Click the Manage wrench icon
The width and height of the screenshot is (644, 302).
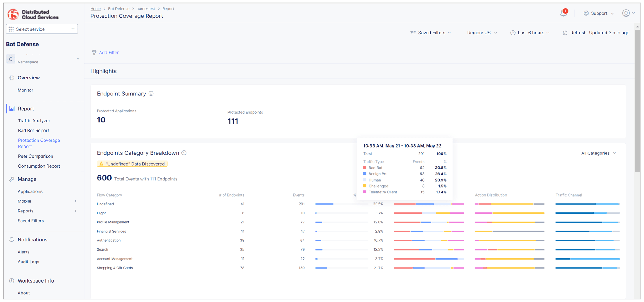pyautogui.click(x=12, y=179)
